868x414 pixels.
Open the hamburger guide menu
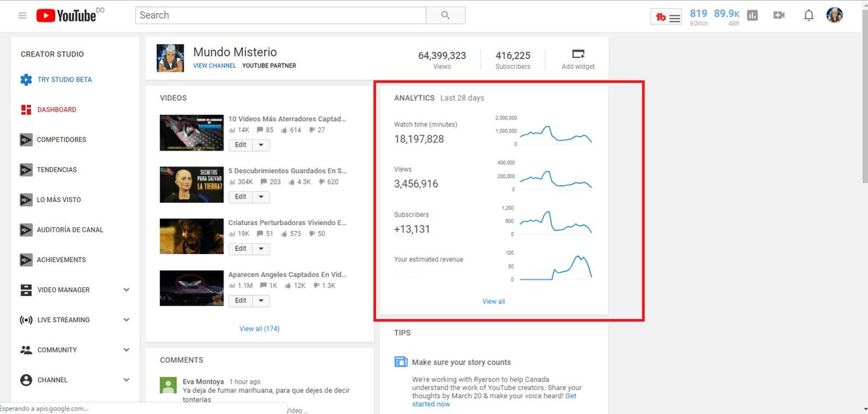pyautogui.click(x=22, y=15)
